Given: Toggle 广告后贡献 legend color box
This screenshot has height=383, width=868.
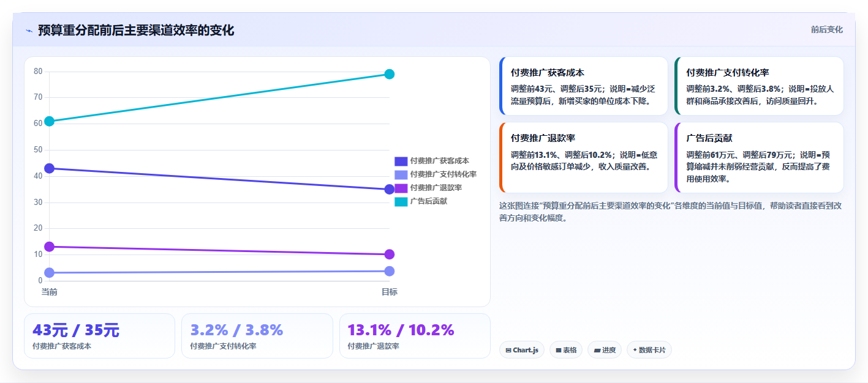Looking at the screenshot, I should point(401,201).
